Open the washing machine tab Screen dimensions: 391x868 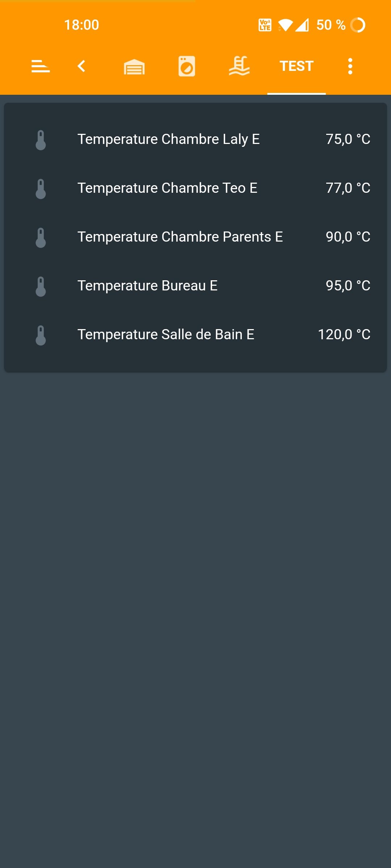[187, 66]
